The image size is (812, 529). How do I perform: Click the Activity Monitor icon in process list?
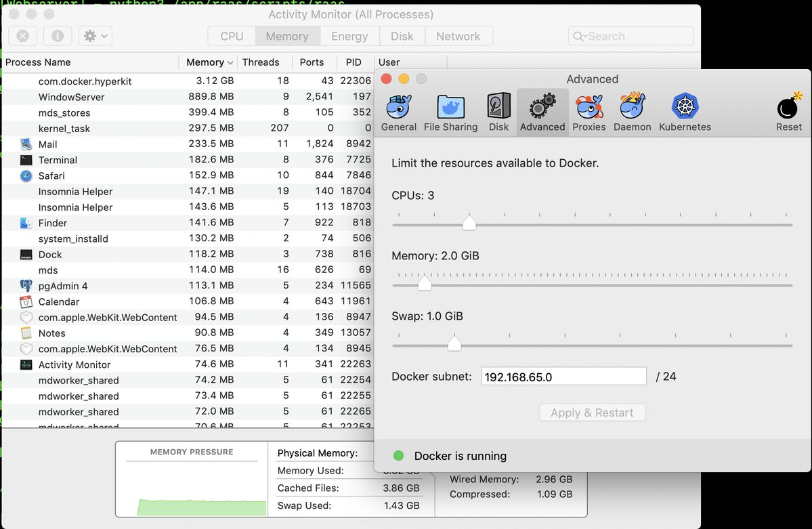point(26,365)
